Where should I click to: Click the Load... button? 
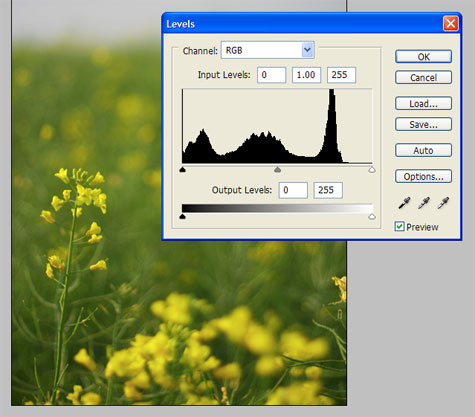(x=423, y=104)
